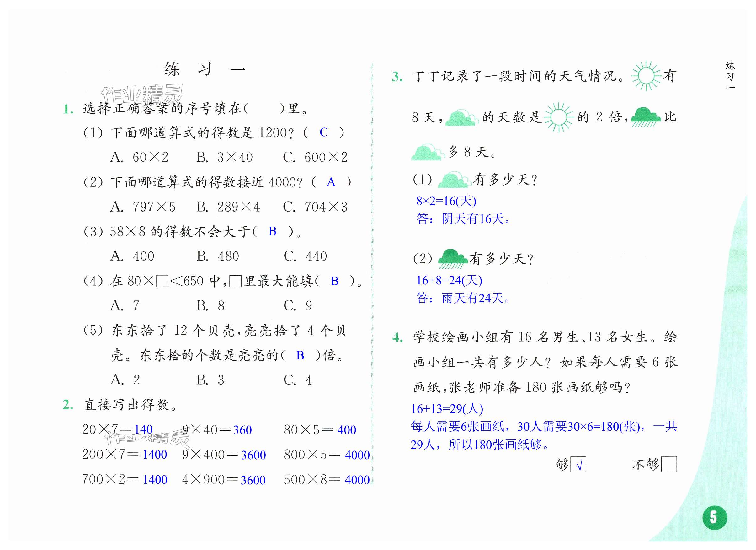Click the cloud icon after 8 天,
The height and width of the screenshot is (550, 756).
click(462, 117)
